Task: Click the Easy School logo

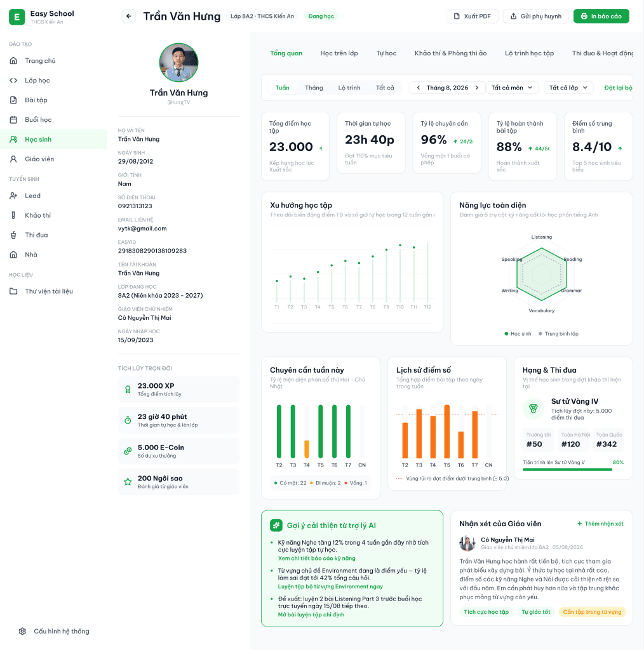Action: pyautogui.click(x=17, y=17)
